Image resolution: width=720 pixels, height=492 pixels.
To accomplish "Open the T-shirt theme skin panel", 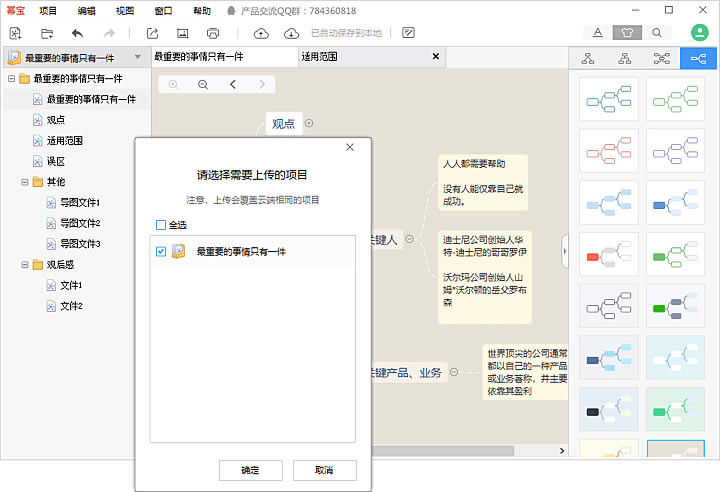I will [x=627, y=33].
